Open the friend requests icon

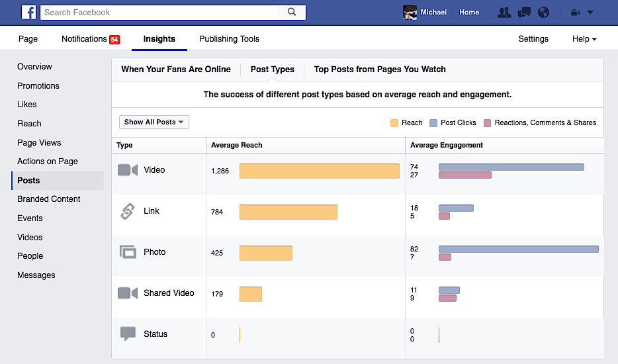point(504,13)
